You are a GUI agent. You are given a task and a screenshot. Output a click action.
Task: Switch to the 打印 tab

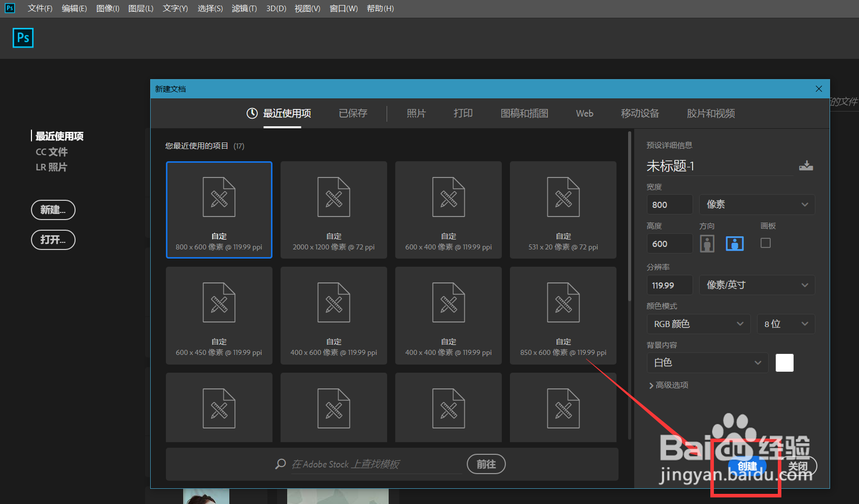coord(463,113)
